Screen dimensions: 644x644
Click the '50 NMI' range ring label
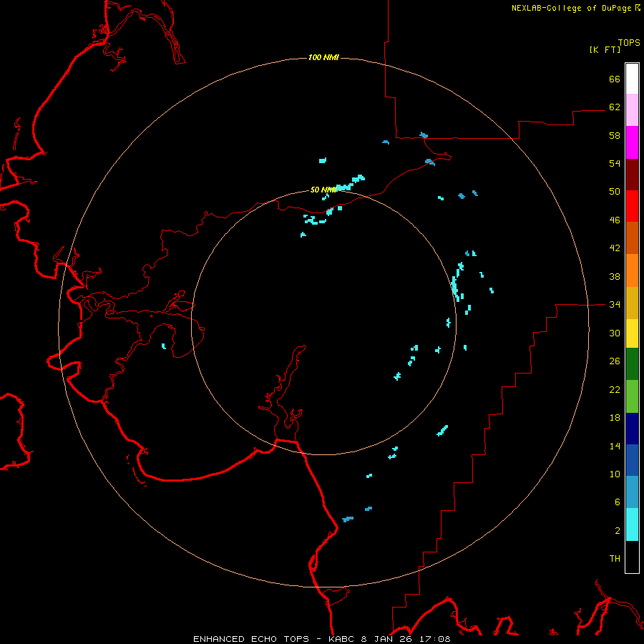tap(323, 190)
